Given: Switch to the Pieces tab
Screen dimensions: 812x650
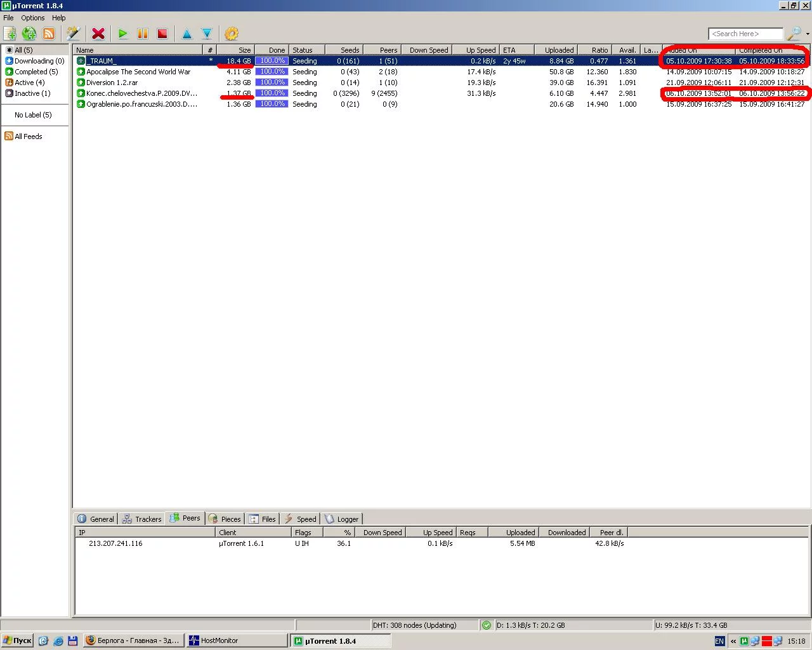Looking at the screenshot, I should click(x=225, y=519).
